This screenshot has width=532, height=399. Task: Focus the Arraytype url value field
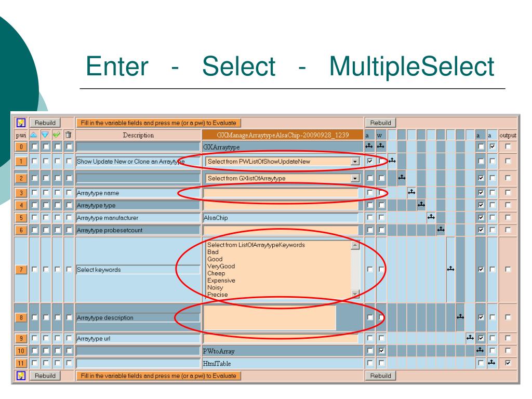point(281,338)
